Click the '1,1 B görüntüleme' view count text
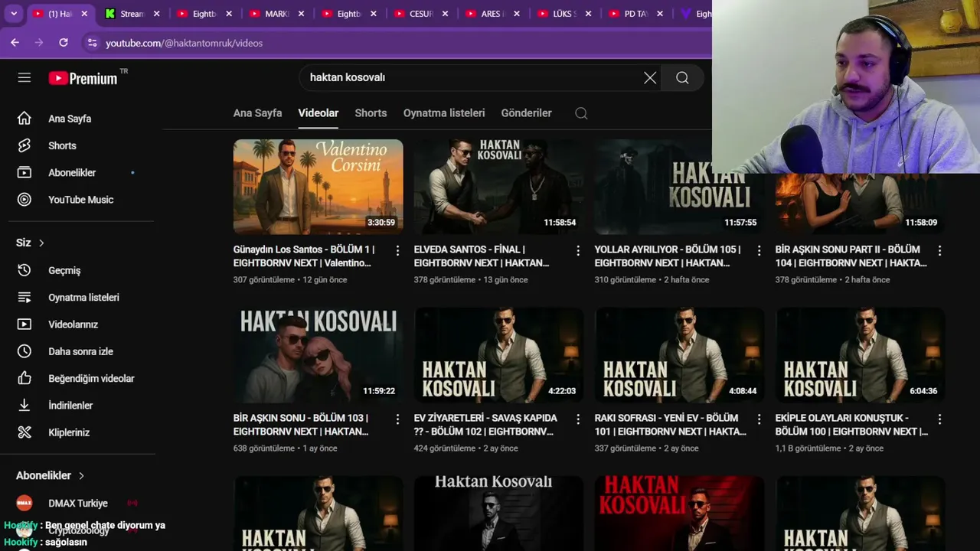The image size is (980, 551). point(808,448)
